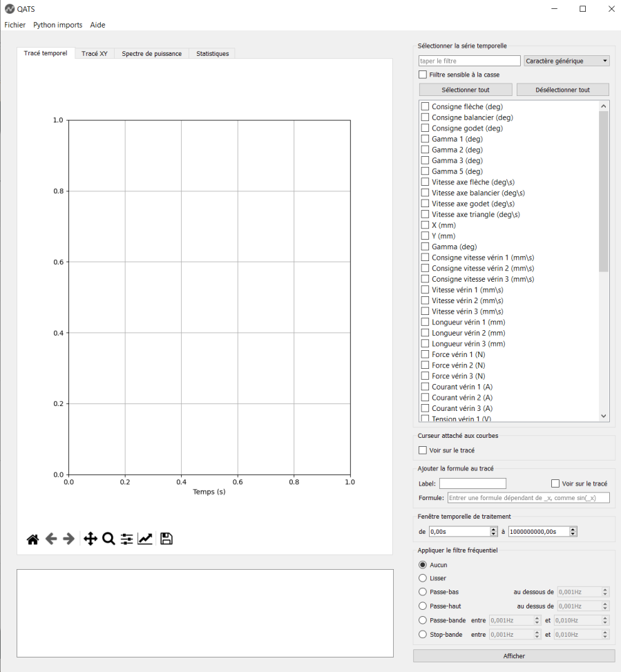Screen dimensions: 621x672
Task: Switch to Spectre de puissance tab
Action: click(152, 54)
